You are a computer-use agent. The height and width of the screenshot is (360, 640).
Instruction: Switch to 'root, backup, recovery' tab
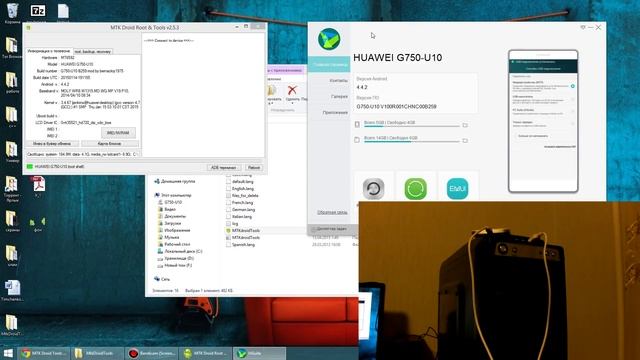pos(93,52)
